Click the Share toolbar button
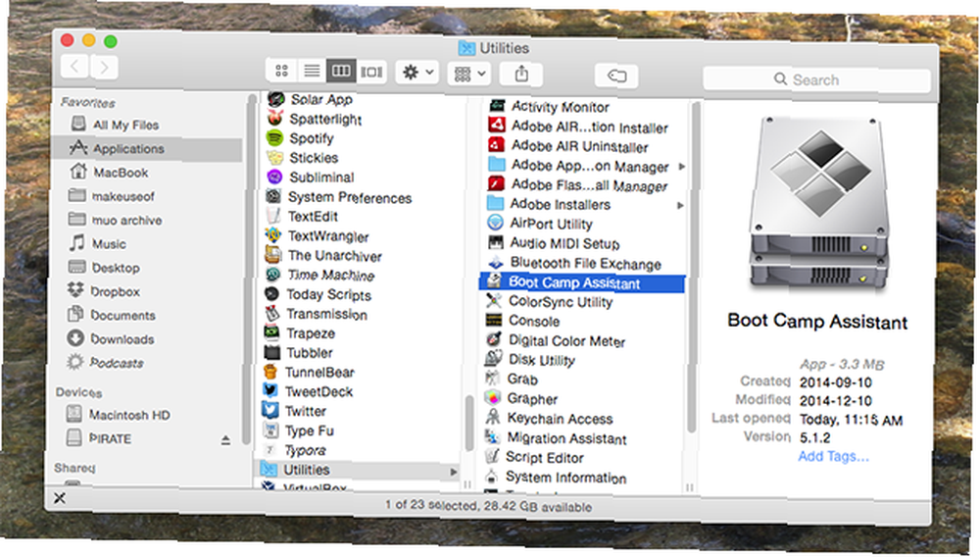This screenshot has width=980, height=557. pyautogui.click(x=521, y=75)
